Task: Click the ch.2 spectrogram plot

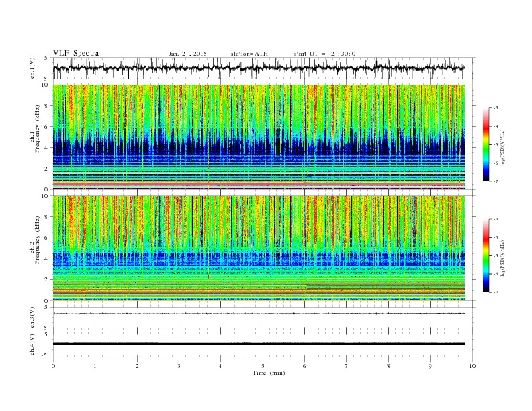Action: [259, 248]
